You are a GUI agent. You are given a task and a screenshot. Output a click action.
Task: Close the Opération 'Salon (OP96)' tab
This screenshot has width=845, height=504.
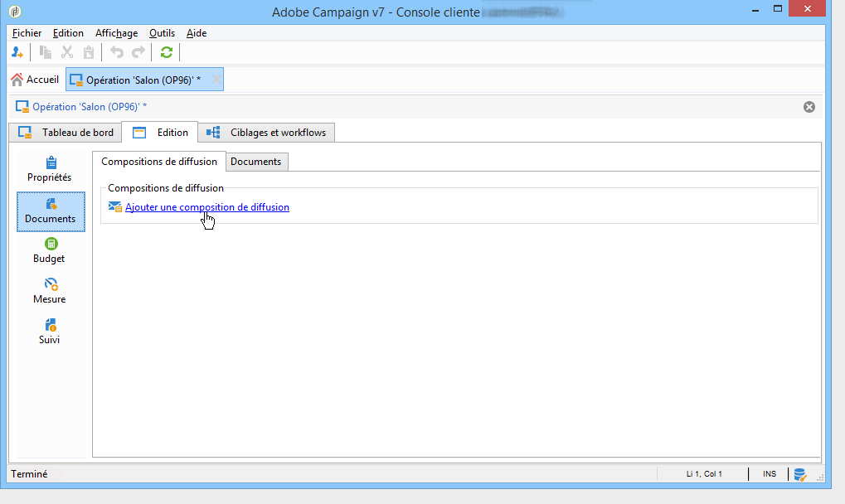216,80
